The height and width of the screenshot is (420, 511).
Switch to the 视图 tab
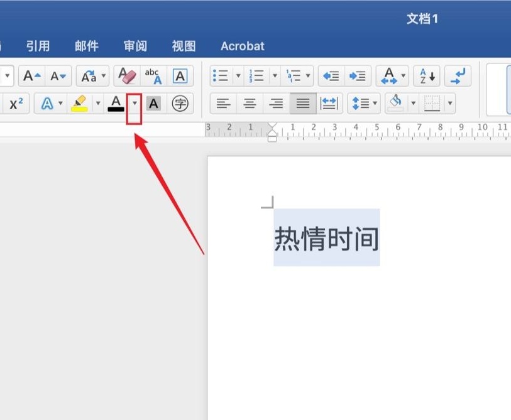[184, 46]
